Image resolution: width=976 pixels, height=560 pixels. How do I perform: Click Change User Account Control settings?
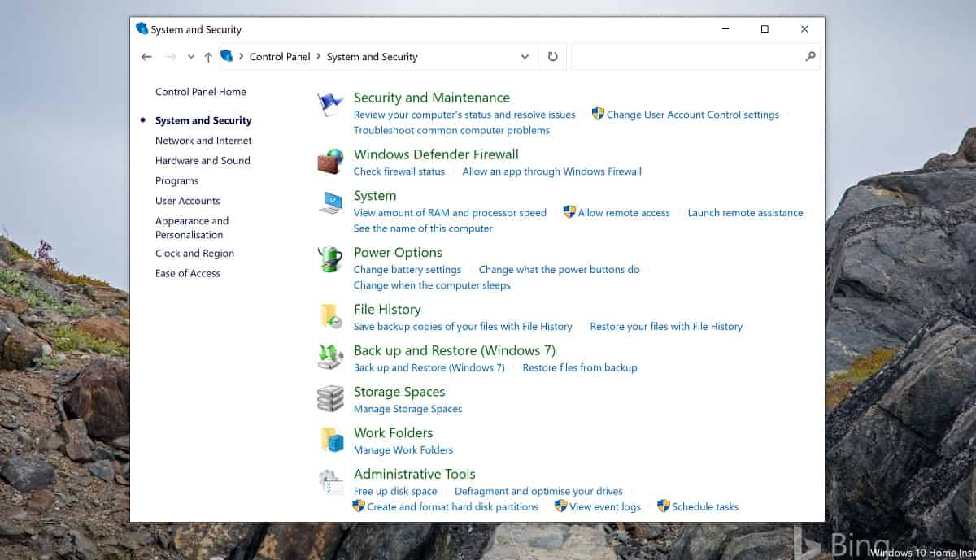[x=693, y=115]
